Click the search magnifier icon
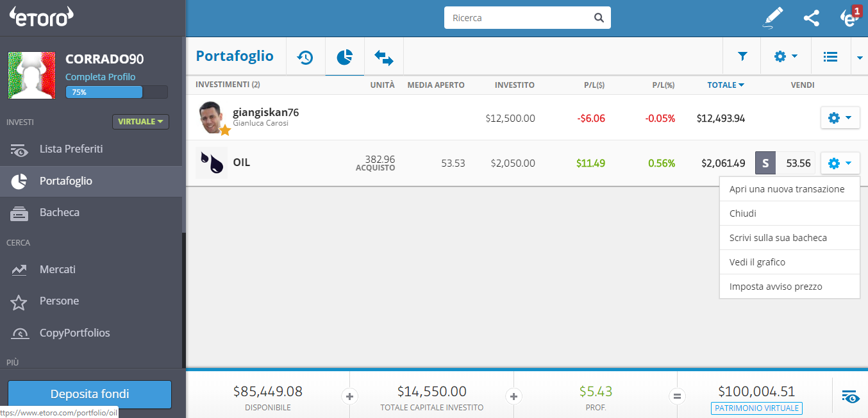The height and width of the screenshot is (418, 868). pos(599,18)
